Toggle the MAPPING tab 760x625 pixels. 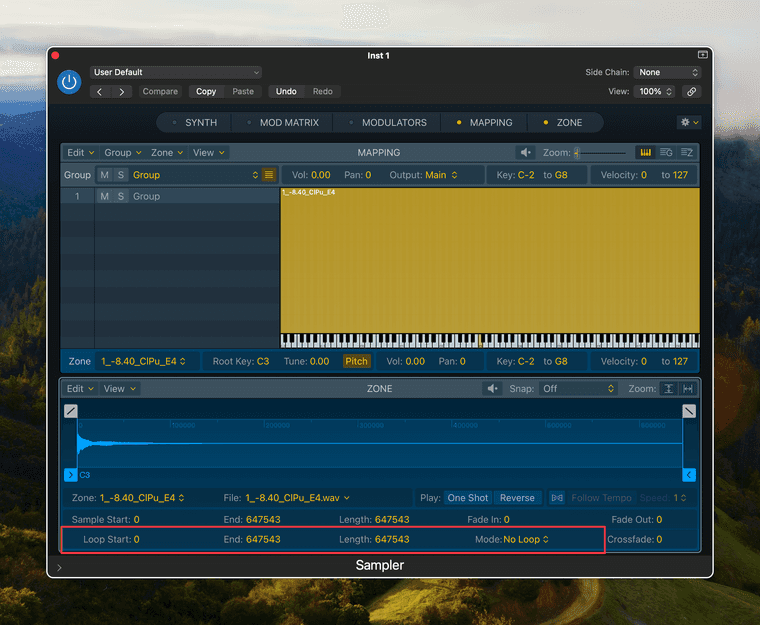pyautogui.click(x=484, y=123)
